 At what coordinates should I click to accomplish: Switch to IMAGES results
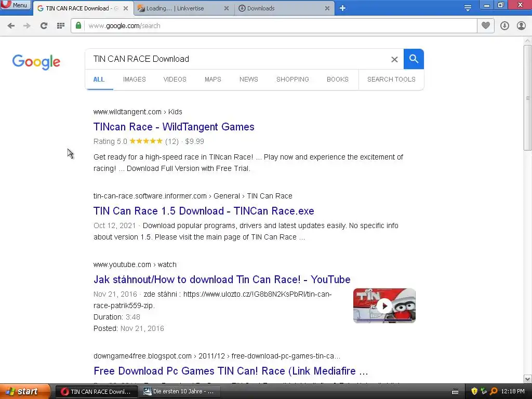pyautogui.click(x=135, y=79)
